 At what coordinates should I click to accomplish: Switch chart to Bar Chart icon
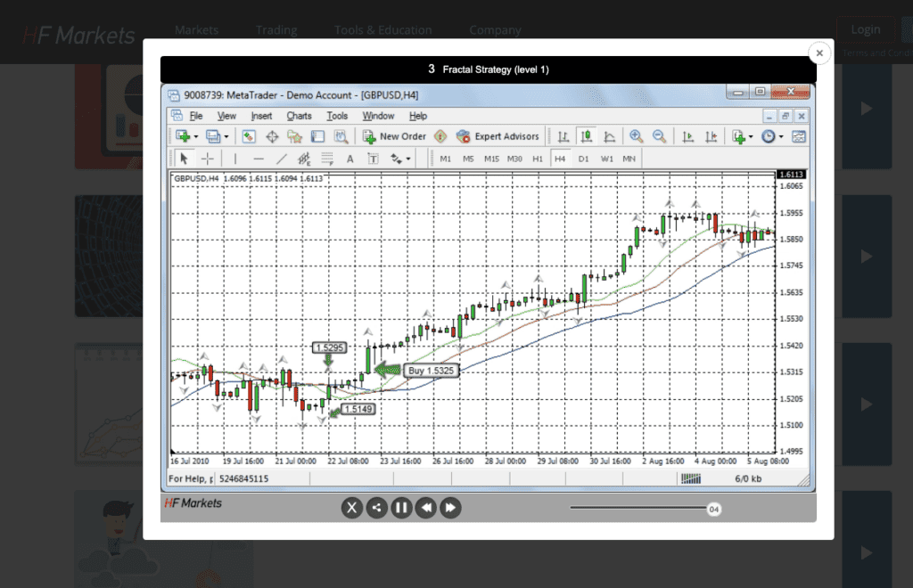pos(563,136)
